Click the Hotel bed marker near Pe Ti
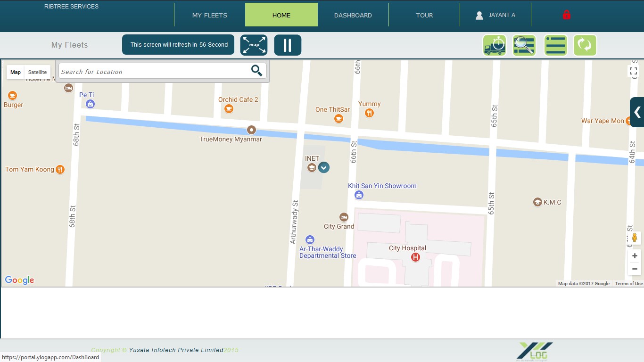The image size is (644, 362). point(68,88)
